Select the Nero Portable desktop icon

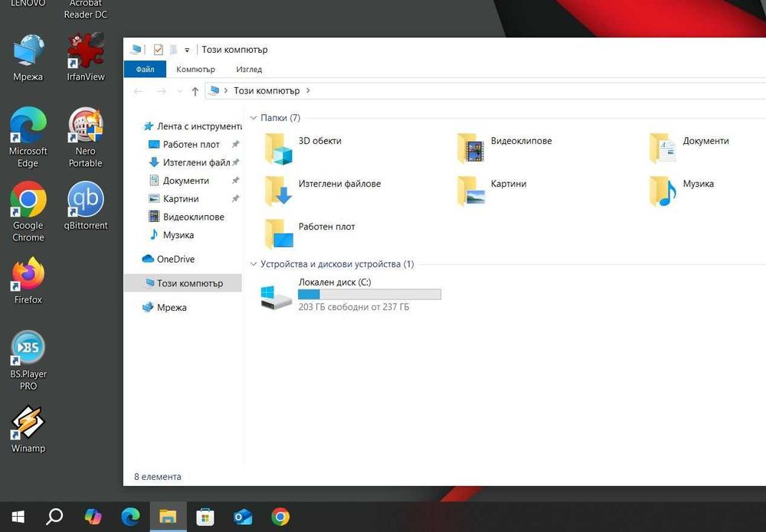(x=86, y=137)
